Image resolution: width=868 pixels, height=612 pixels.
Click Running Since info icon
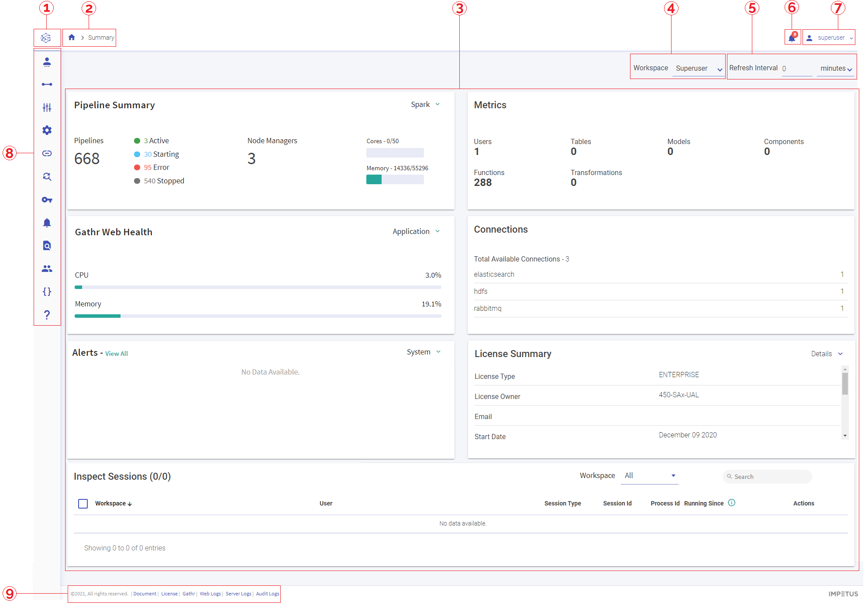point(732,503)
